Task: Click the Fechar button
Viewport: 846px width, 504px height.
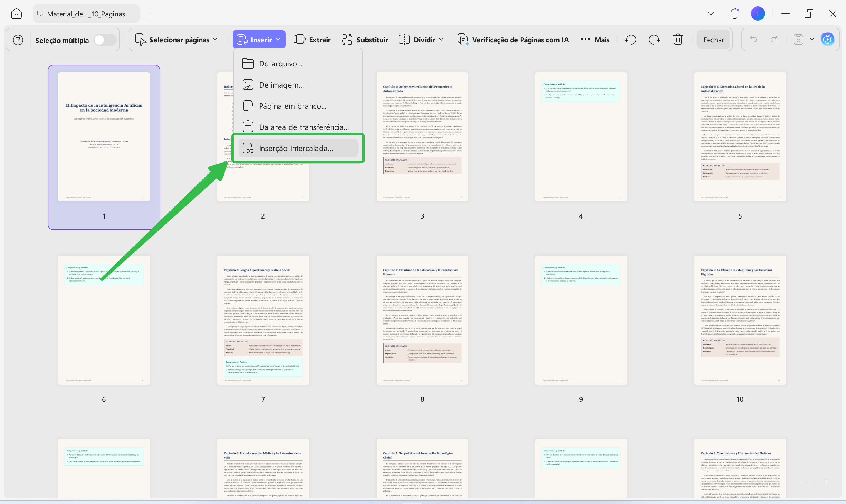Action: pos(714,40)
